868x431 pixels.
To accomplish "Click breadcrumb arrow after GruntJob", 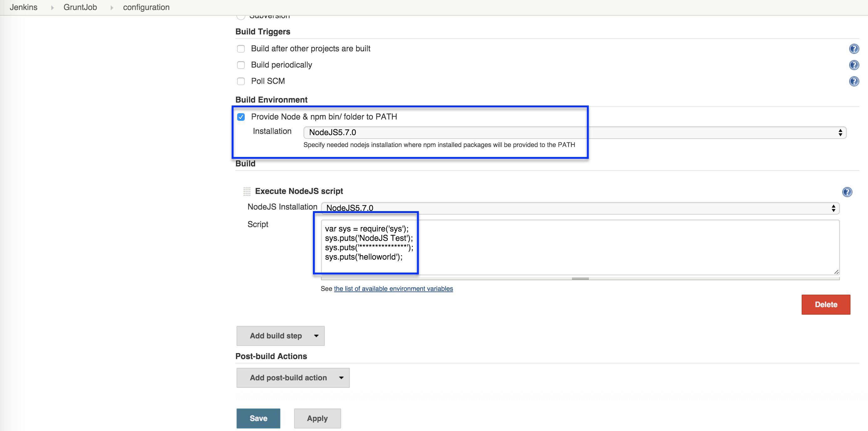I will pos(111,8).
